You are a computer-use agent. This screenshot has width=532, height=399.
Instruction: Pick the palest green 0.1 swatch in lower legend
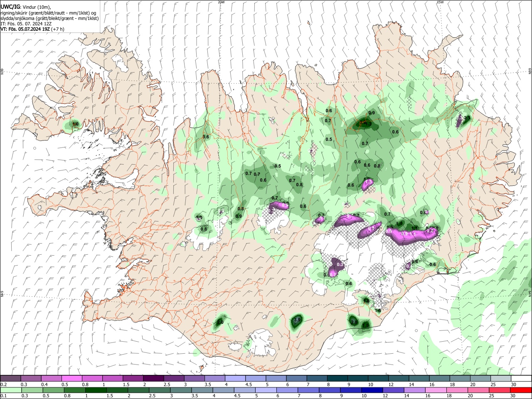[x=10, y=390]
